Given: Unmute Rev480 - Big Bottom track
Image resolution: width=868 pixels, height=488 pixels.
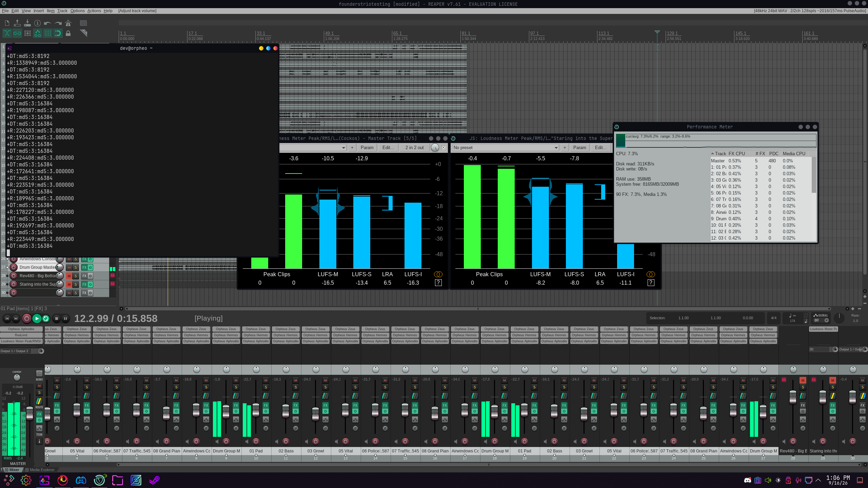Looking at the screenshot, I should [x=69, y=276].
